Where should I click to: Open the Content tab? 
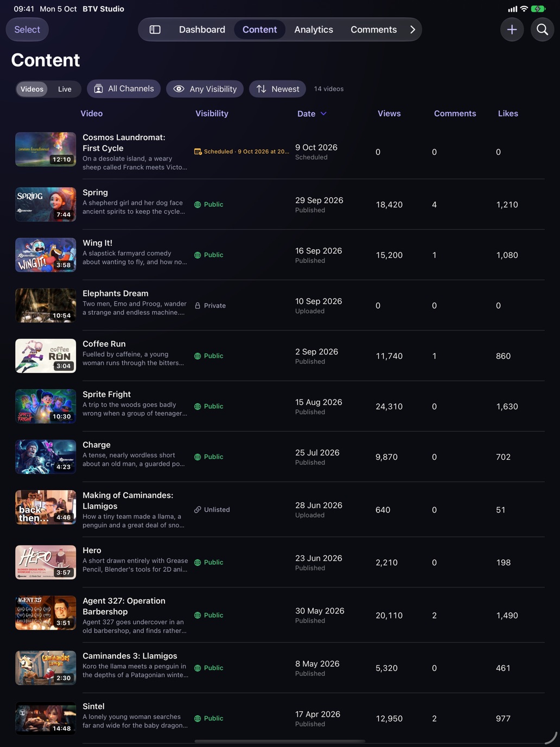tap(259, 30)
